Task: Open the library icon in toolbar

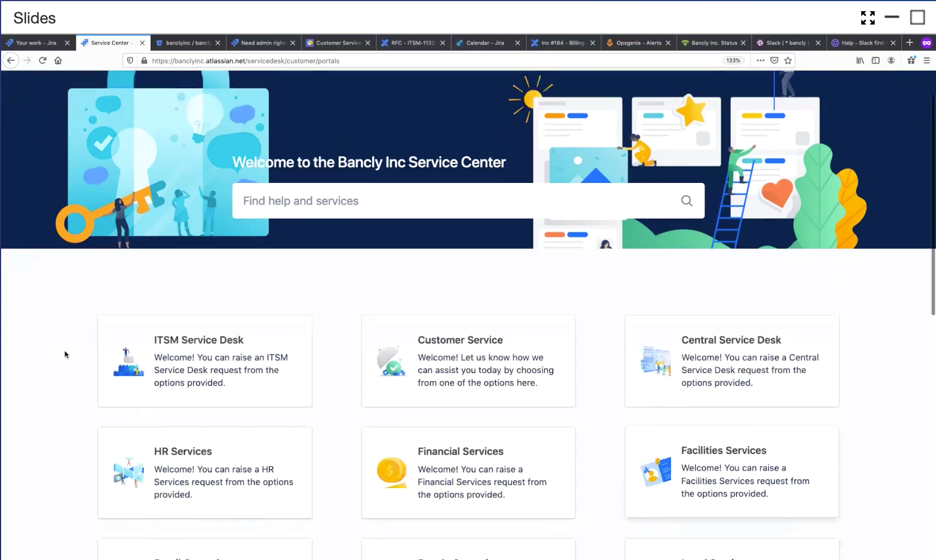Action: (x=860, y=60)
